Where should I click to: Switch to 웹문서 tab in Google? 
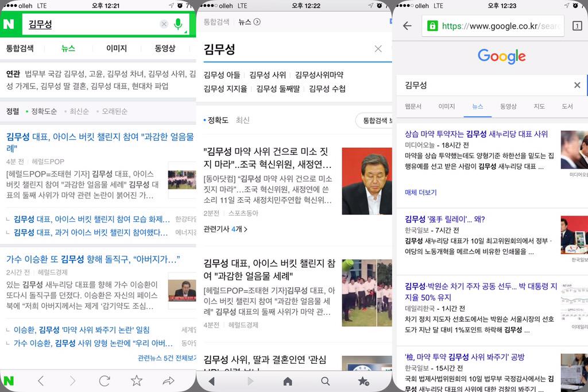pyautogui.click(x=413, y=107)
